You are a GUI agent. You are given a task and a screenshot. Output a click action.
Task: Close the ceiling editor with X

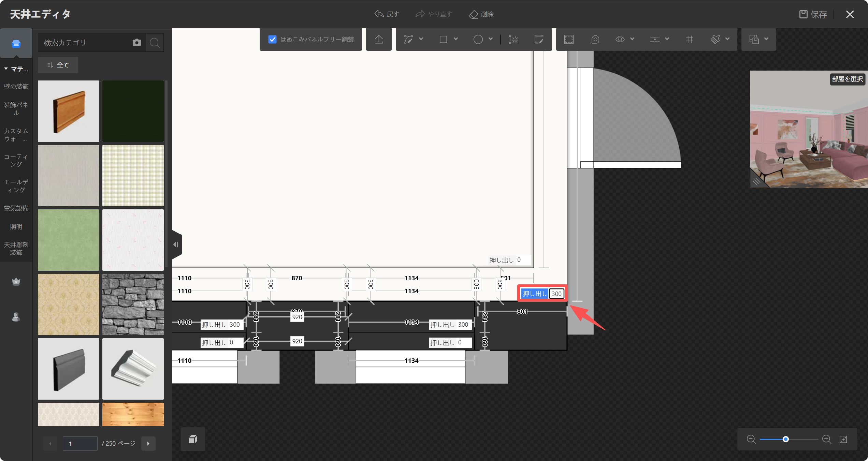tap(850, 14)
